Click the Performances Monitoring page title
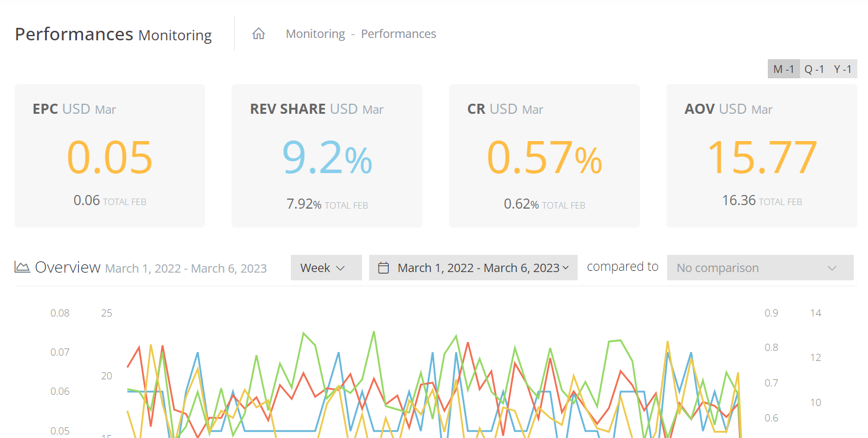The height and width of the screenshot is (438, 868). pos(113,34)
